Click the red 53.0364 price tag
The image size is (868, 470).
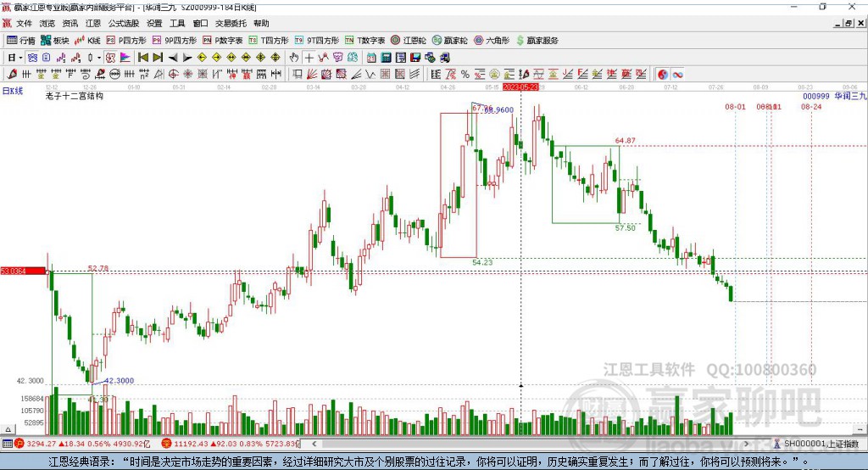(23, 271)
